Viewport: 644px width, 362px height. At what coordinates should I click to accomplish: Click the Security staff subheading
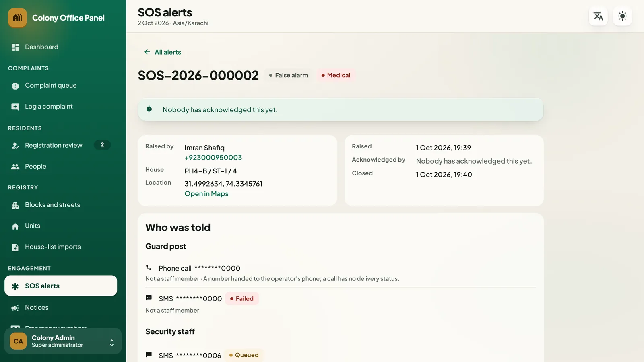[170, 331]
